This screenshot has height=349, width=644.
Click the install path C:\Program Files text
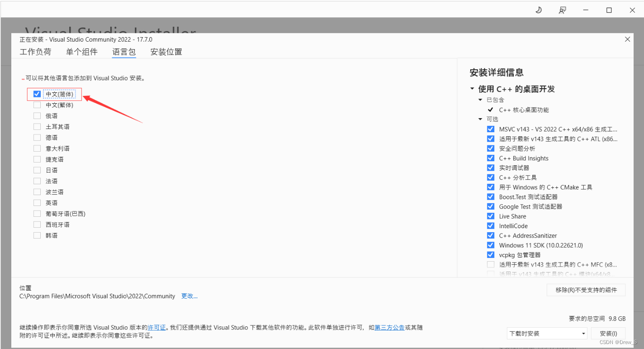coord(97,296)
